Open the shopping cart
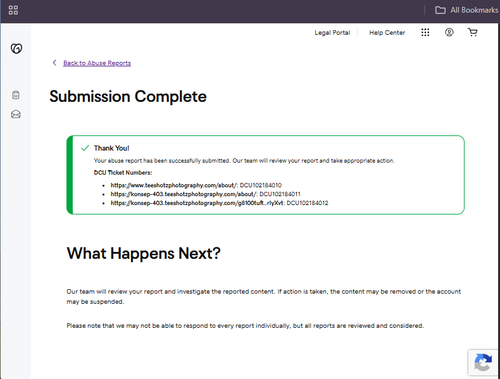Screen dimensions: 500x379 pyautogui.click(x=473, y=32)
